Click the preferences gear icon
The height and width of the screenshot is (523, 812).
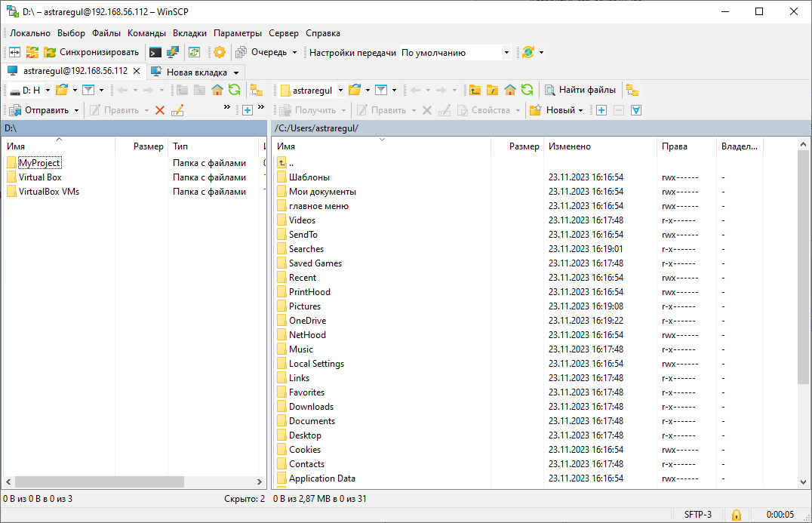[x=220, y=52]
